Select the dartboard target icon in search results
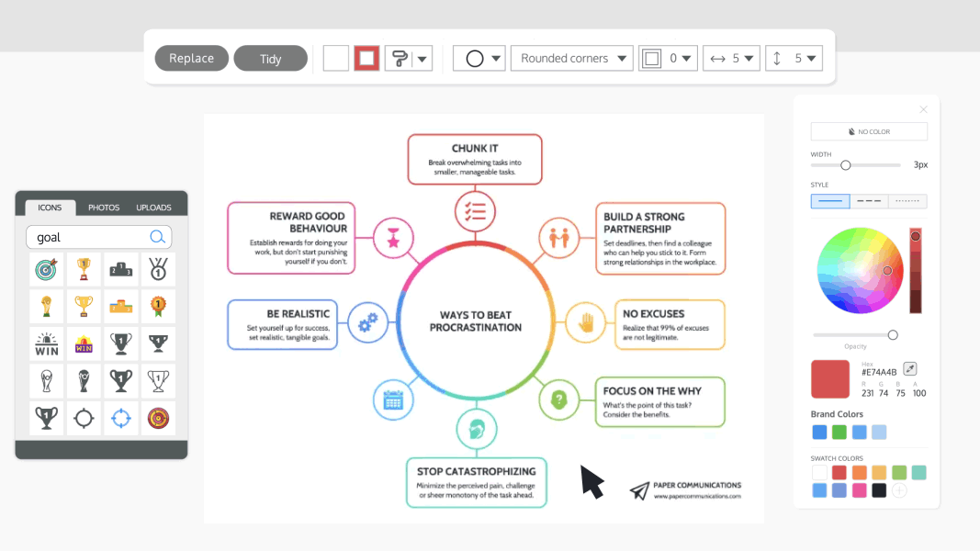The height and width of the screenshot is (551, 980). pos(47,269)
